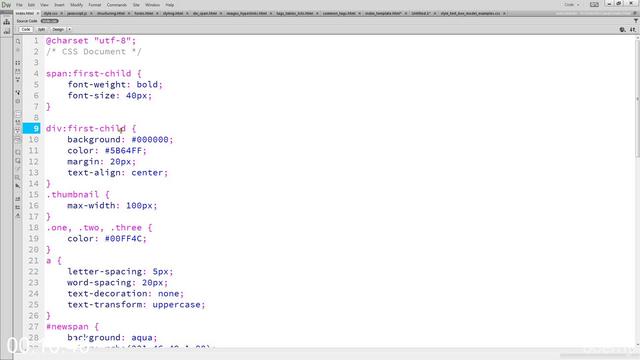Screen dimensions: 640x360
Task: Click the Wrap Tag icon
Action: click(x=18, y=168)
